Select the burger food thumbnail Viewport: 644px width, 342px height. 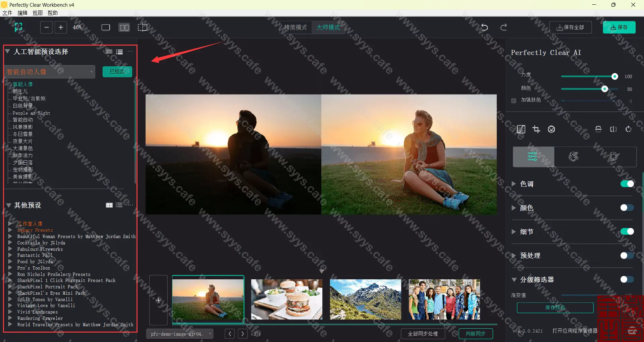pos(287,299)
